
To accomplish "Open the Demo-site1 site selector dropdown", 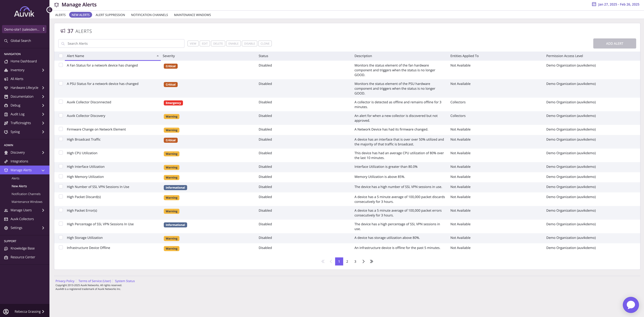I will [24, 29].
